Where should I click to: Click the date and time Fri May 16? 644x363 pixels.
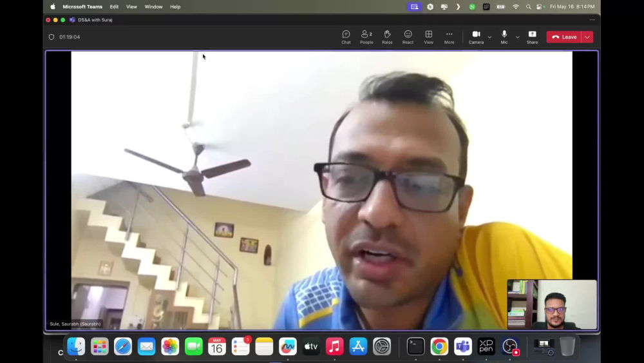point(572,6)
